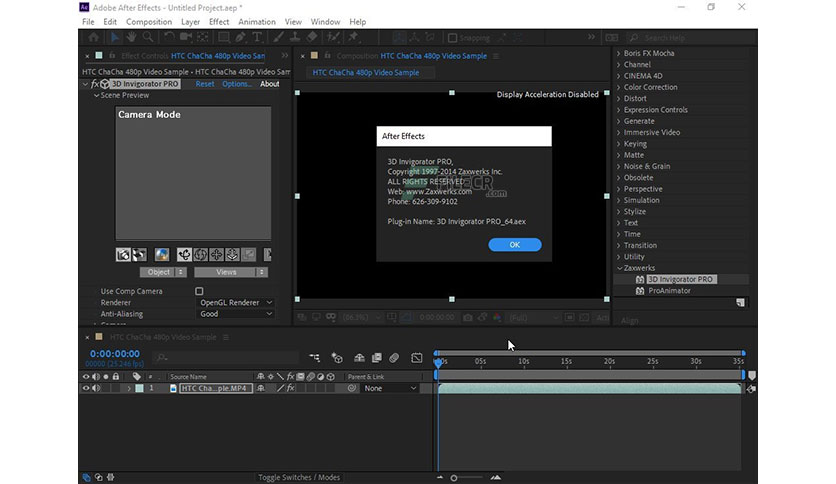Select the Rotation tool

pos(168,37)
